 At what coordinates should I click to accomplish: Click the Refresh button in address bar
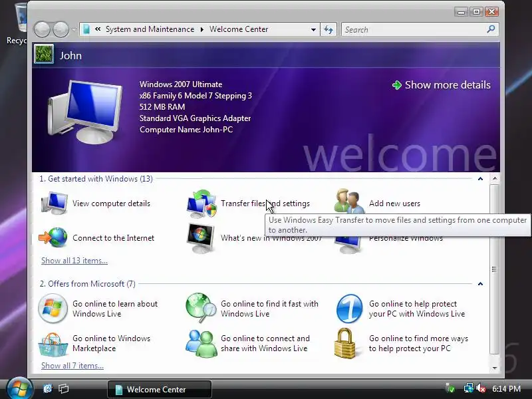coord(329,29)
